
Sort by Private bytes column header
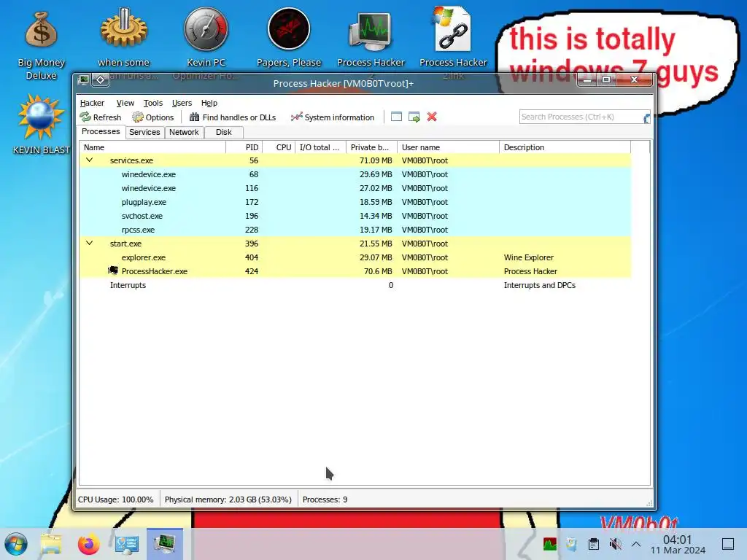tap(371, 147)
